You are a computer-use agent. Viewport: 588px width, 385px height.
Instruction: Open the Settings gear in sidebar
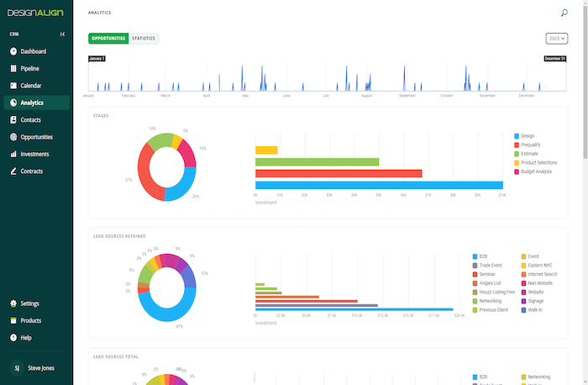(x=13, y=303)
